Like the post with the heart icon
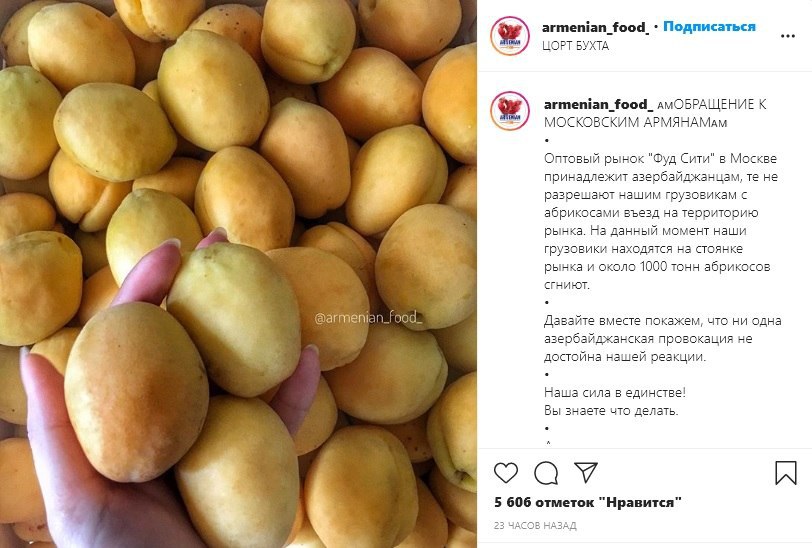The height and width of the screenshot is (548, 812). click(505, 473)
